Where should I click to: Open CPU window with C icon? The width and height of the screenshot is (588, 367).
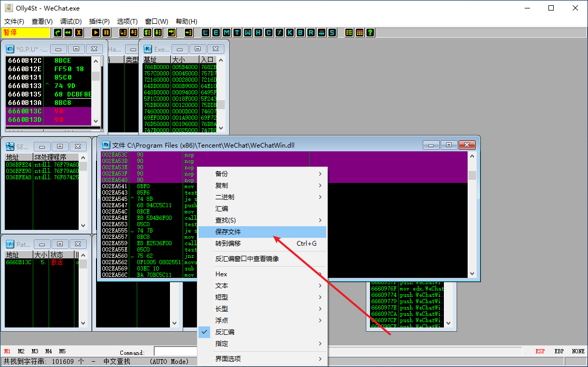[x=269, y=33]
